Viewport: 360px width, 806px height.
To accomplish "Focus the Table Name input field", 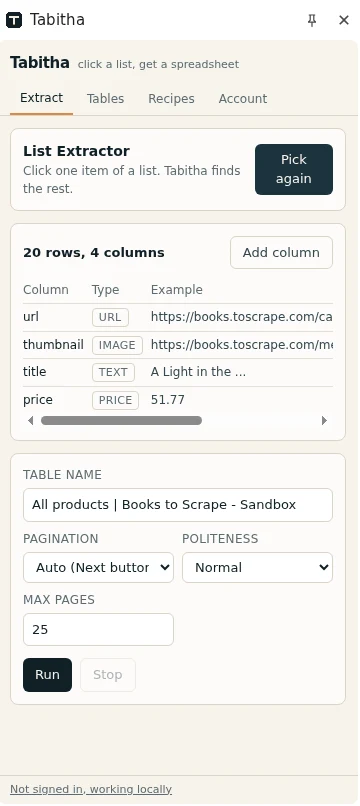I will click(178, 505).
